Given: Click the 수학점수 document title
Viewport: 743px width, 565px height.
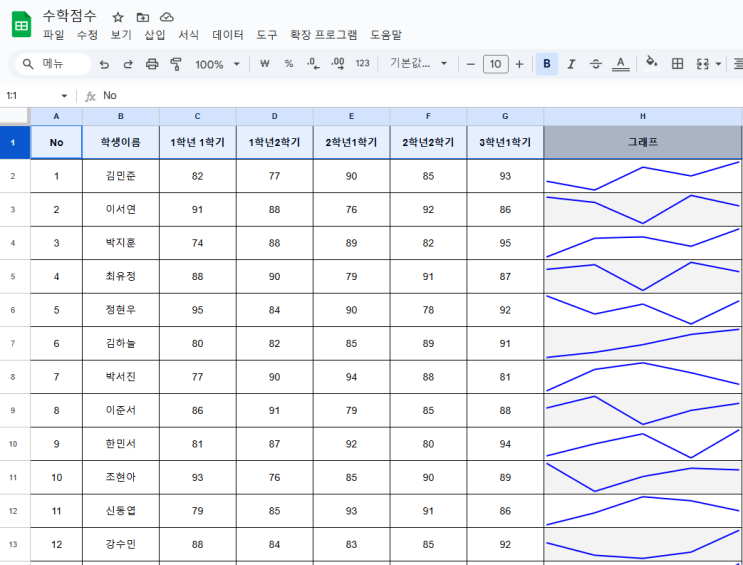Looking at the screenshot, I should tap(70, 16).
